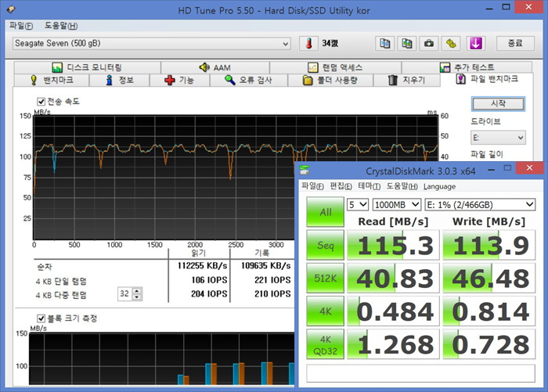Click the purple download arrow icon
The width and height of the screenshot is (548, 392).
pyautogui.click(x=476, y=44)
